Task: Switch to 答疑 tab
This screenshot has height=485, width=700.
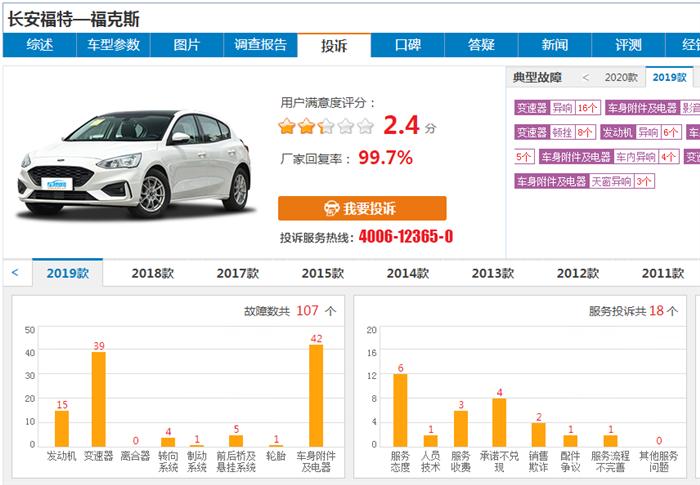Action: pyautogui.click(x=481, y=45)
